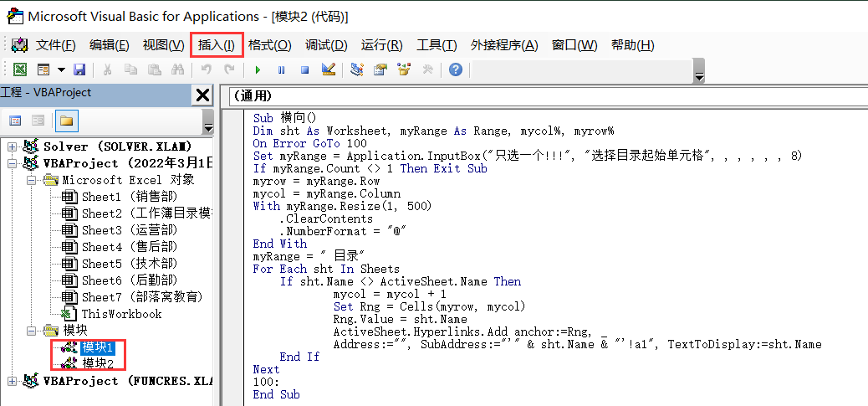Open Object Browser toolbar icon
The height and width of the screenshot is (406, 868).
click(404, 69)
